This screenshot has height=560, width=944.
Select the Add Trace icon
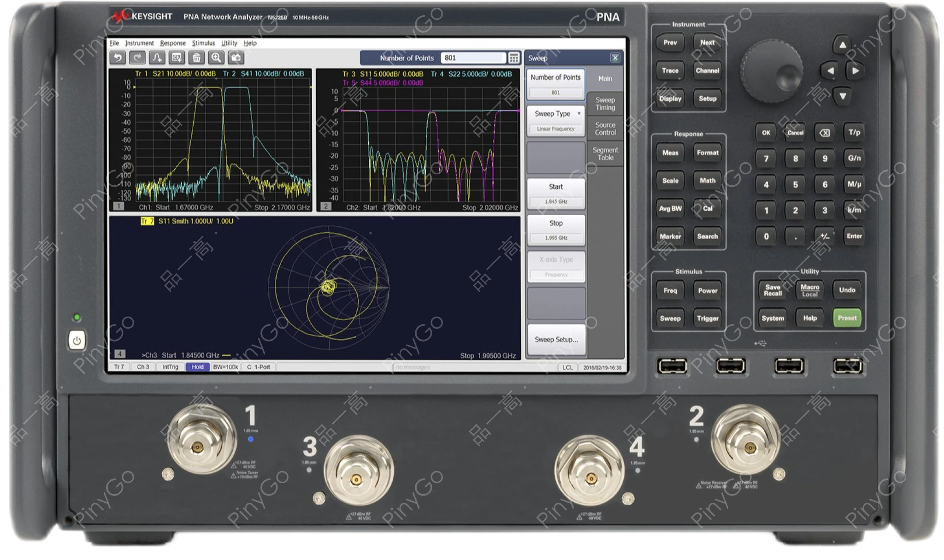[158, 58]
